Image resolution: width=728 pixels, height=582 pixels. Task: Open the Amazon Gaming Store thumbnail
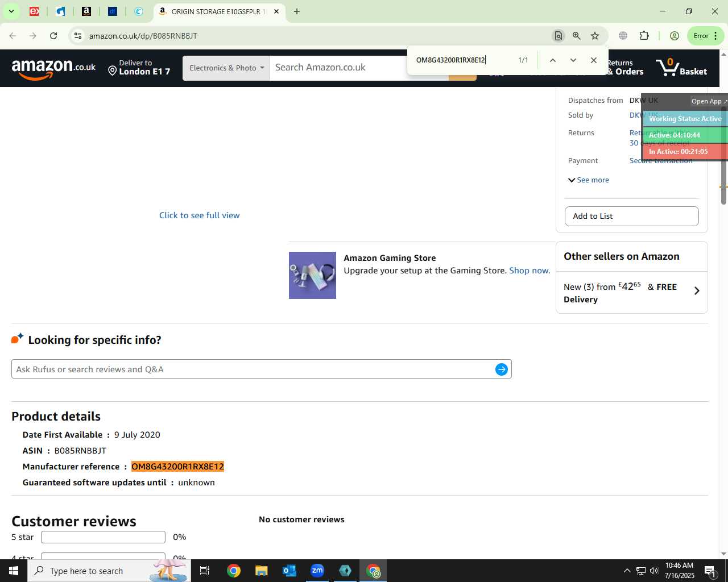click(x=312, y=275)
